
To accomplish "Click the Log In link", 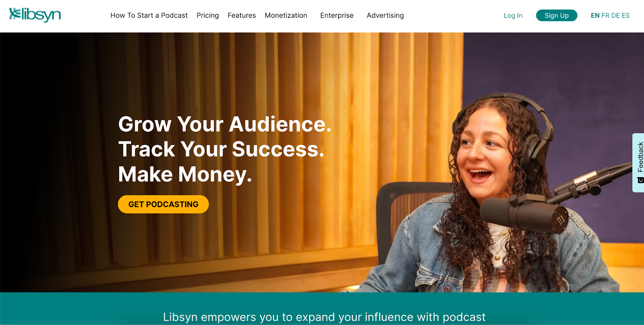I will pos(513,15).
